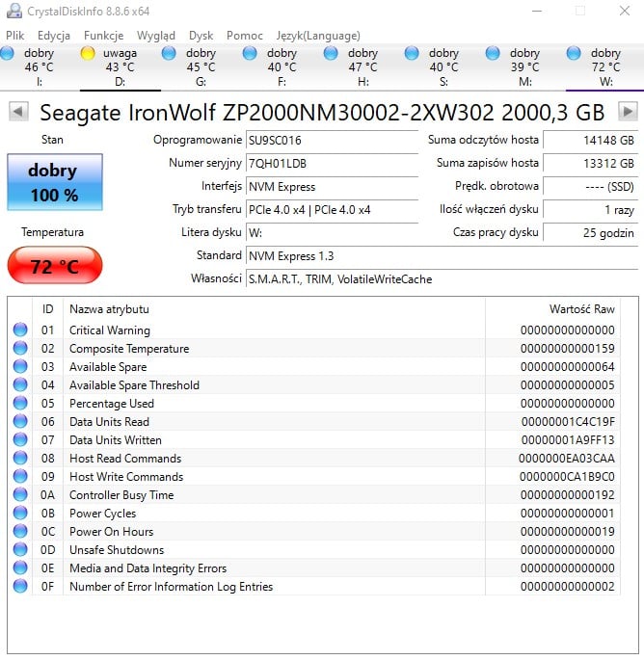Open the Funkcje menu
The width and height of the screenshot is (644, 660).
click(103, 36)
